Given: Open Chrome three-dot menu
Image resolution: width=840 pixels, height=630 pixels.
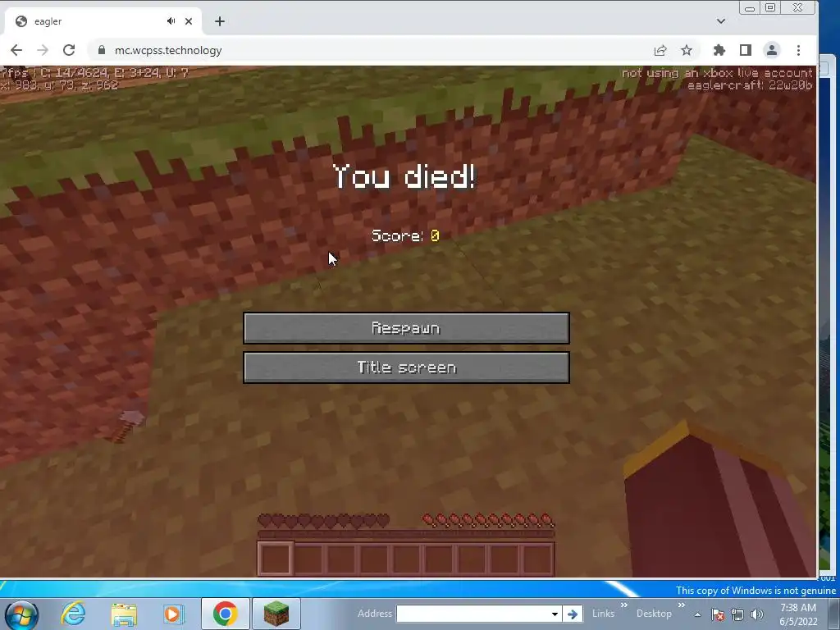Looking at the screenshot, I should point(798,50).
